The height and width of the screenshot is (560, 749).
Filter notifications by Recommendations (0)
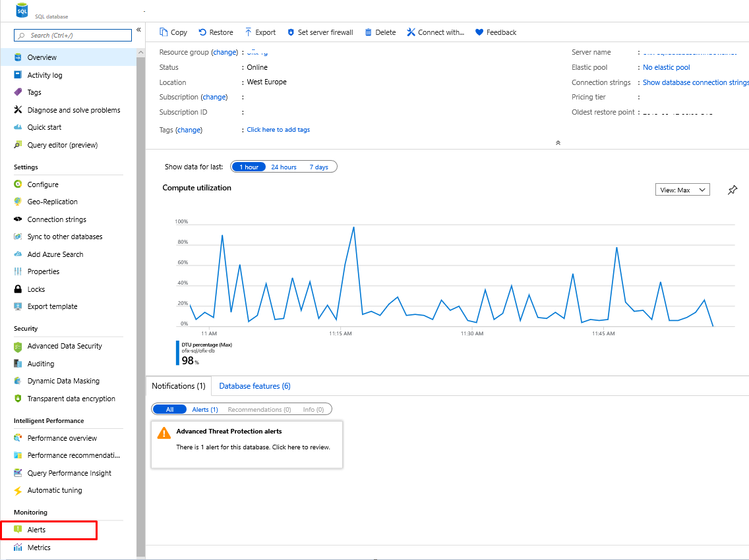point(259,409)
